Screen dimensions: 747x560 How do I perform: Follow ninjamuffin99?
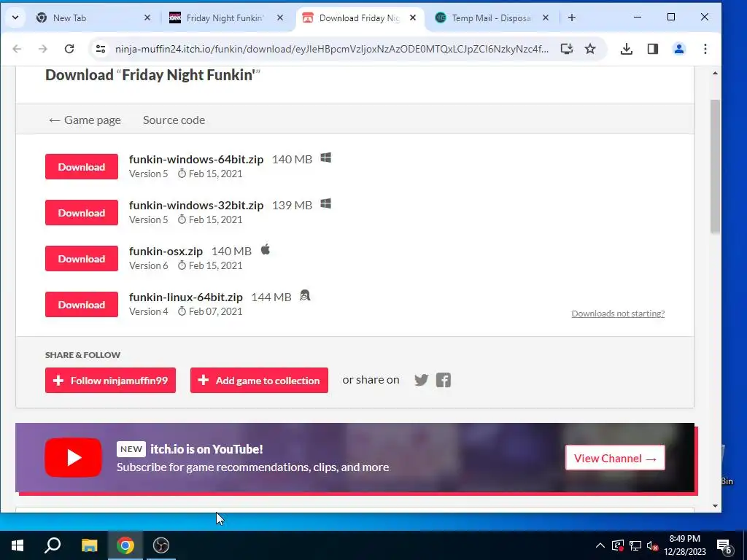point(111,381)
